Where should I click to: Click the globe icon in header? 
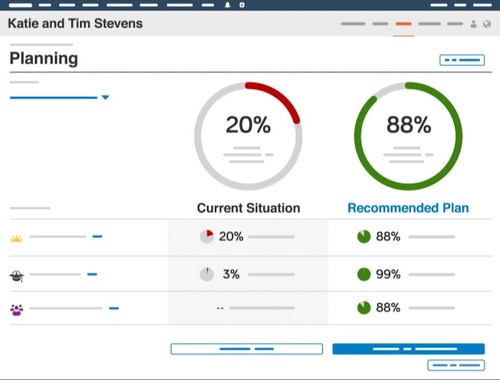(487, 24)
